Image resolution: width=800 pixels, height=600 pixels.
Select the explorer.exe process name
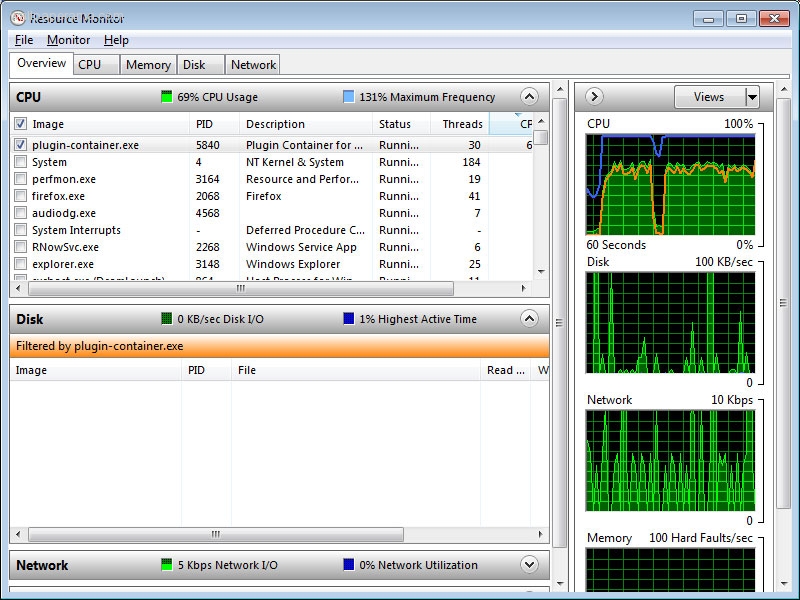point(63,264)
